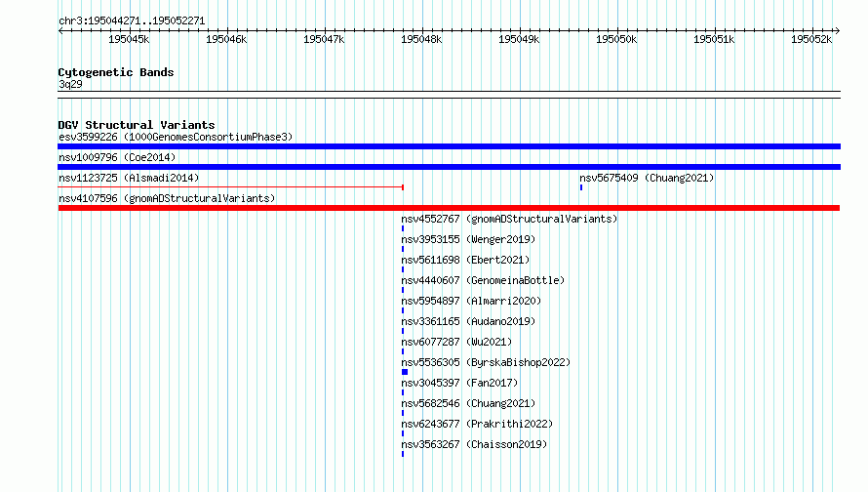Click the DGV Structural Variants track title
The height and width of the screenshot is (492, 868).
[137, 125]
